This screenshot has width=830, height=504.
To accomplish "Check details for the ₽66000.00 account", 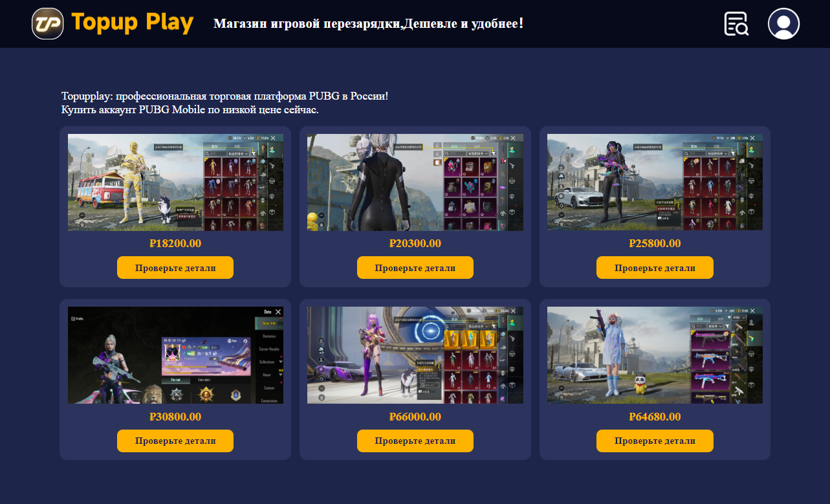I will point(415,441).
